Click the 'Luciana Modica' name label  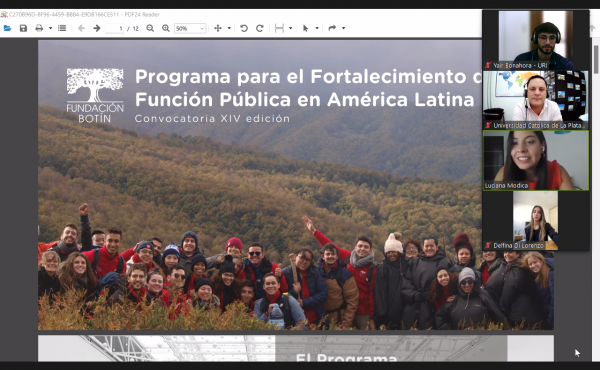click(506, 186)
